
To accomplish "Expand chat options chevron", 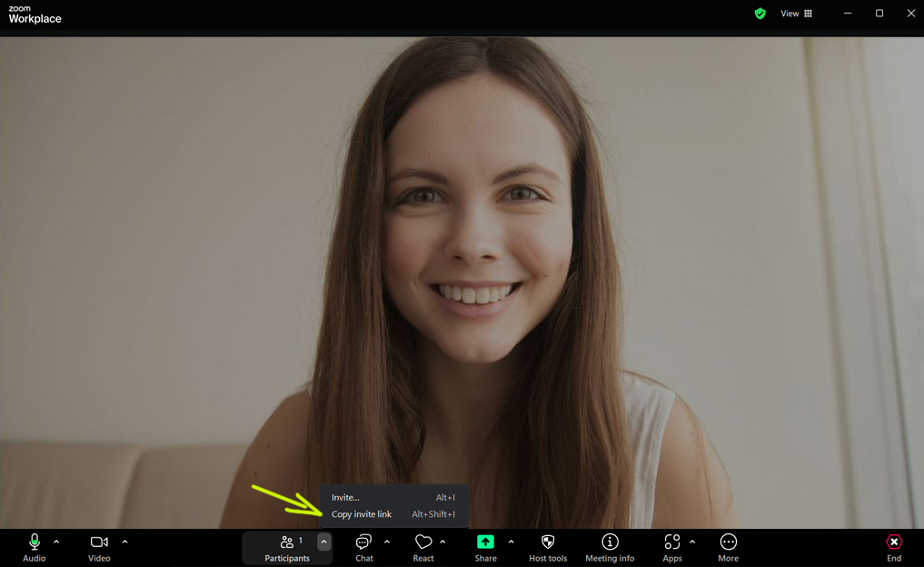I will coord(387,542).
